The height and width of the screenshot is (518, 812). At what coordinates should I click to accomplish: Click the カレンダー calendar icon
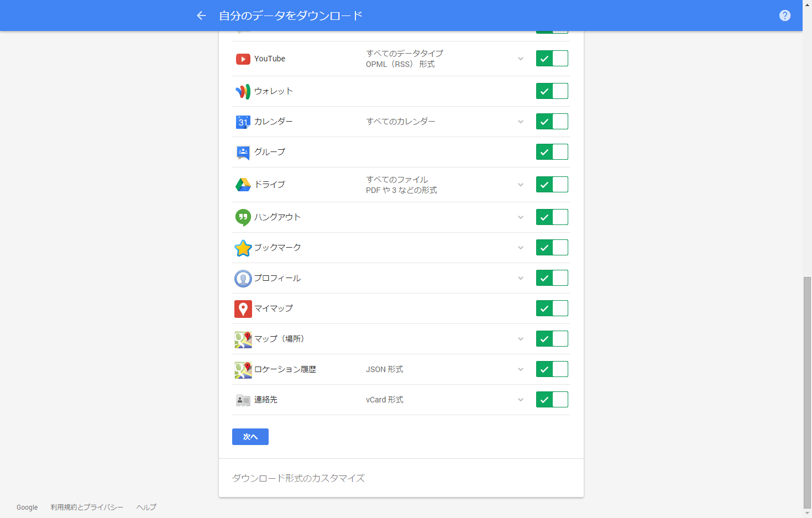(243, 122)
